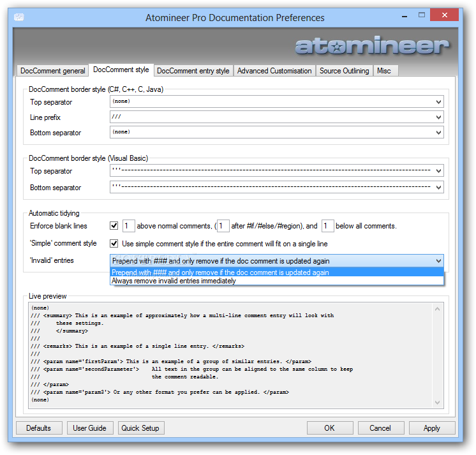Click the Atomineer window title bar icon

(x=19, y=17)
